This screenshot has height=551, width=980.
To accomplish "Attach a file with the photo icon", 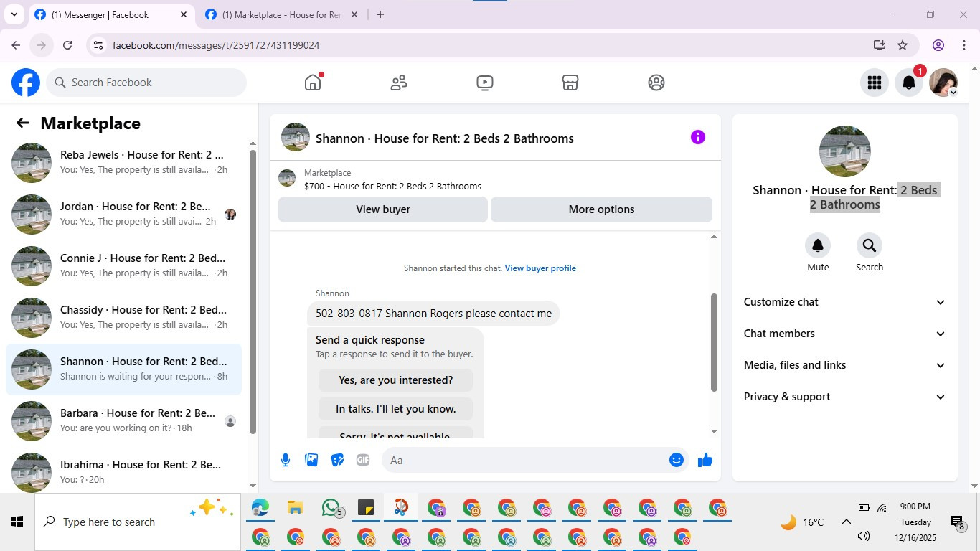I will coord(311,460).
